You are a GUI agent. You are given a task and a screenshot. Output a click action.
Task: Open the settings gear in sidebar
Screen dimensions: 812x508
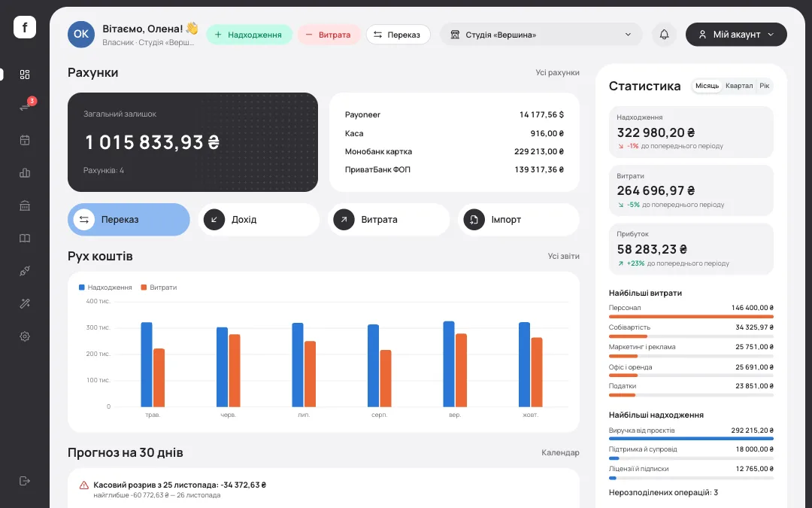click(x=24, y=336)
